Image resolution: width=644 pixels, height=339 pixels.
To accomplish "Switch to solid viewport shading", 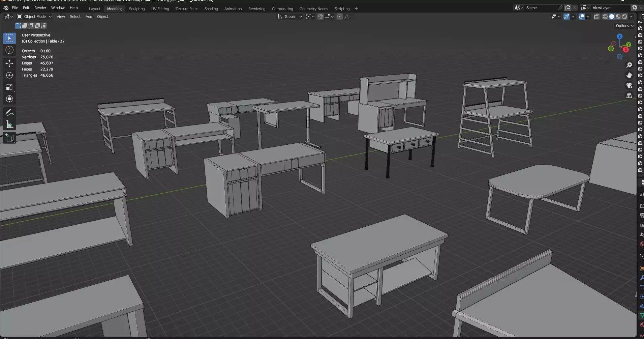I will click(612, 17).
